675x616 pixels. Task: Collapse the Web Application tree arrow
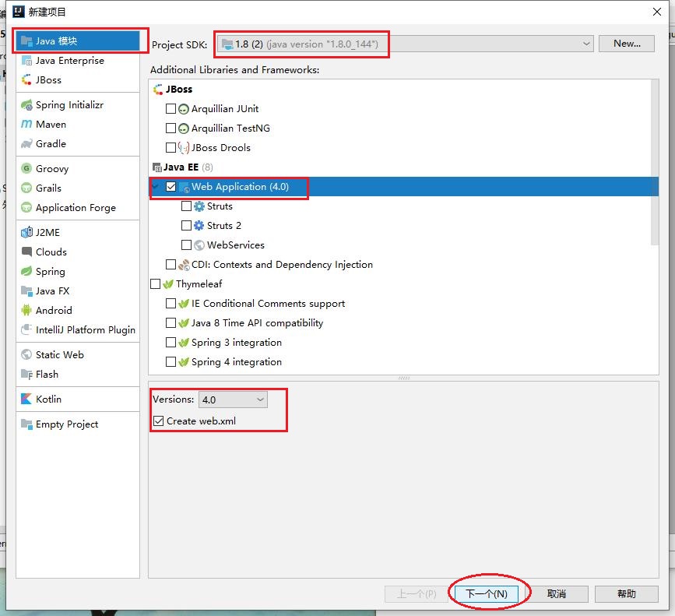coord(156,187)
